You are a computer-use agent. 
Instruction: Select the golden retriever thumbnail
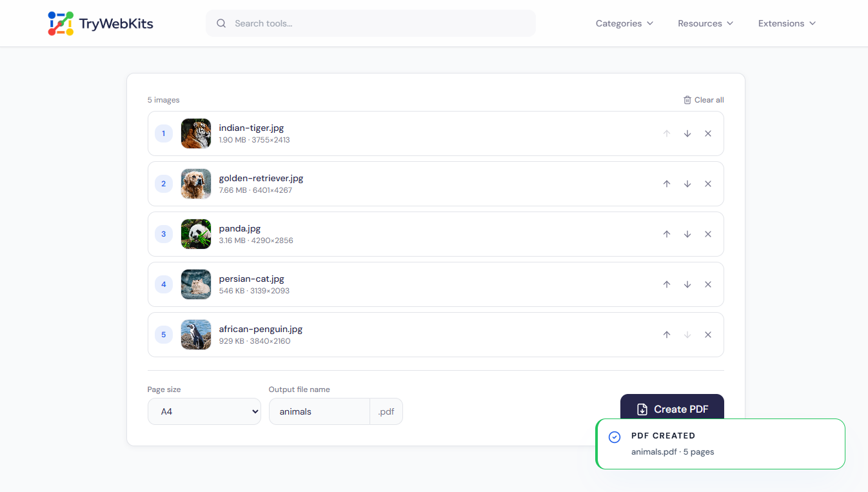click(196, 184)
